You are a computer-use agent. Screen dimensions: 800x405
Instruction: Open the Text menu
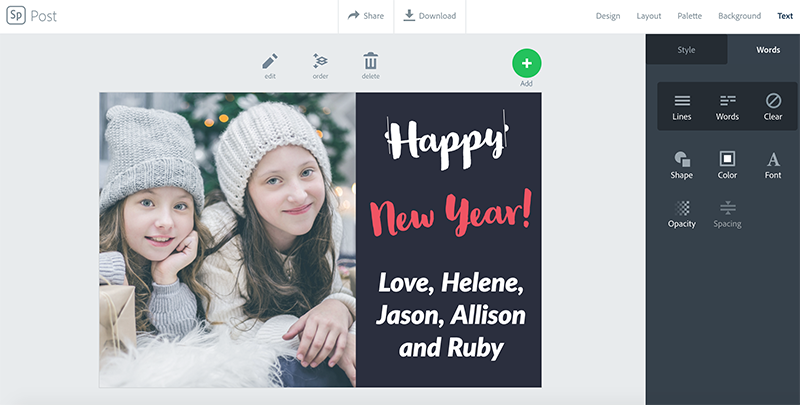785,16
